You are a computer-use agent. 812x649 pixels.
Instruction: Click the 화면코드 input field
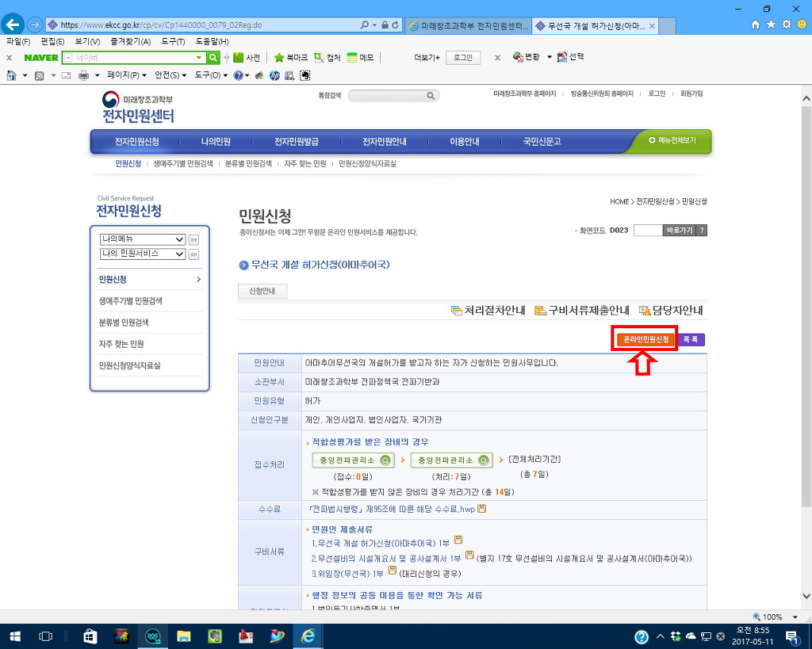pos(648,231)
